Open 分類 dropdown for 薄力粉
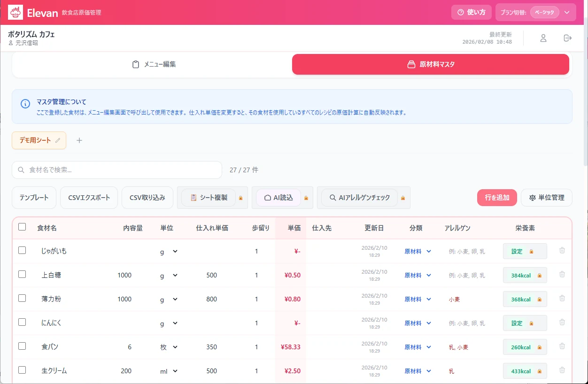588x384 pixels. [x=418, y=299]
